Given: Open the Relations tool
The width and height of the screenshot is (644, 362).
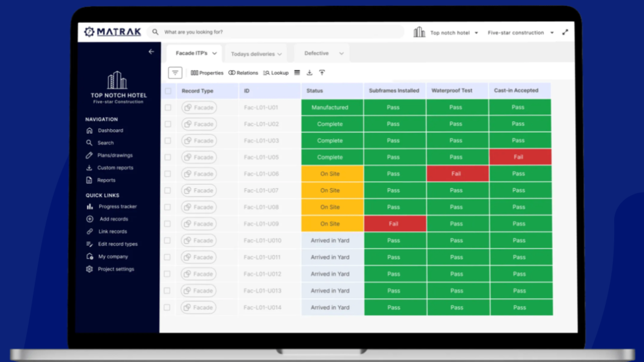Looking at the screenshot, I should click(x=243, y=73).
